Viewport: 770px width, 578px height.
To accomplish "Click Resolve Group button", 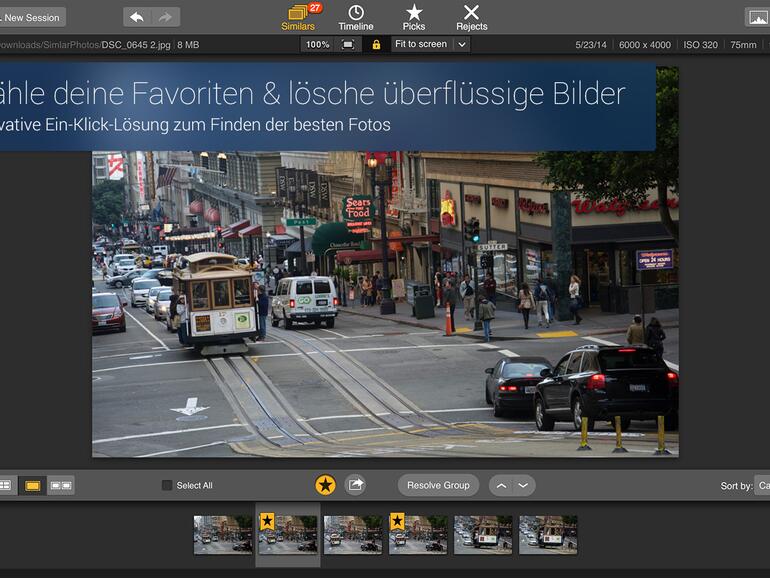I will 438,485.
